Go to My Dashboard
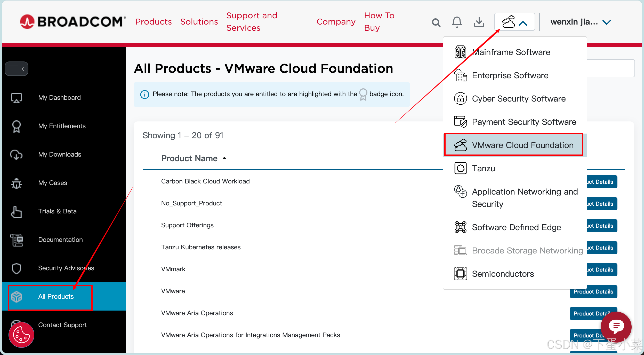This screenshot has height=355, width=644. 59,98
